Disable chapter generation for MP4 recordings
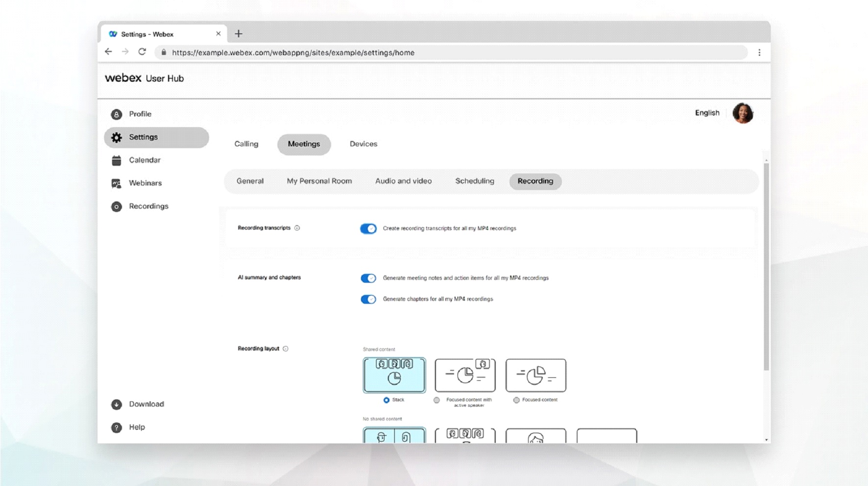The height and width of the screenshot is (486, 868). (368, 299)
